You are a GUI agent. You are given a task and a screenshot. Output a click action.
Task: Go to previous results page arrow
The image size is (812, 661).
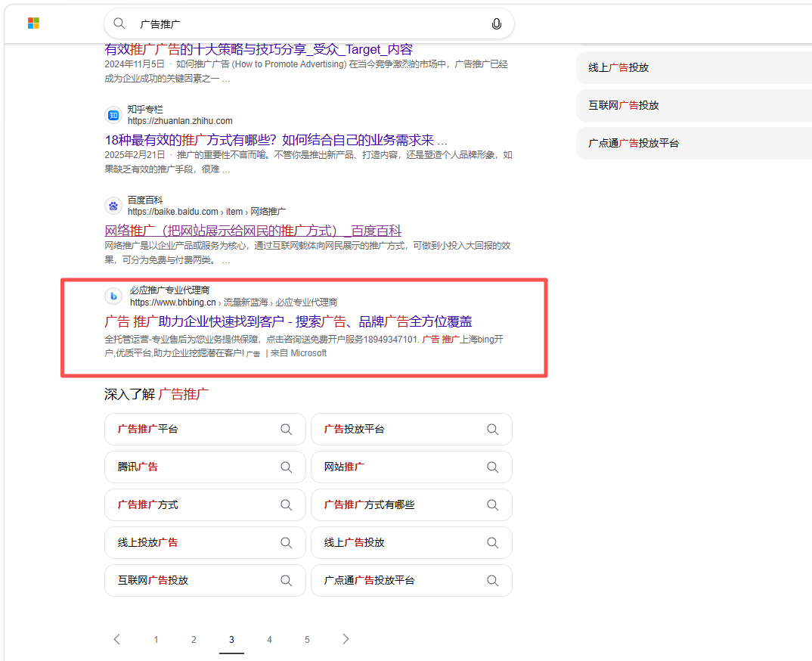coord(117,639)
